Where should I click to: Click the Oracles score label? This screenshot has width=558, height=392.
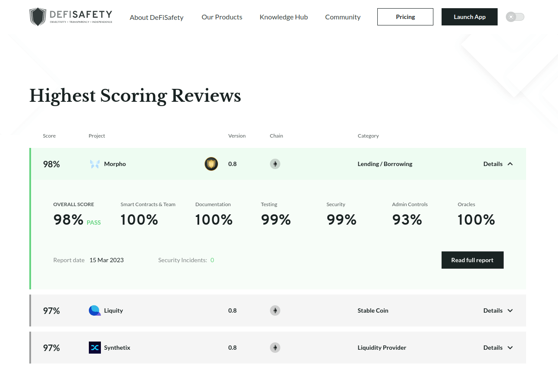pyautogui.click(x=466, y=204)
